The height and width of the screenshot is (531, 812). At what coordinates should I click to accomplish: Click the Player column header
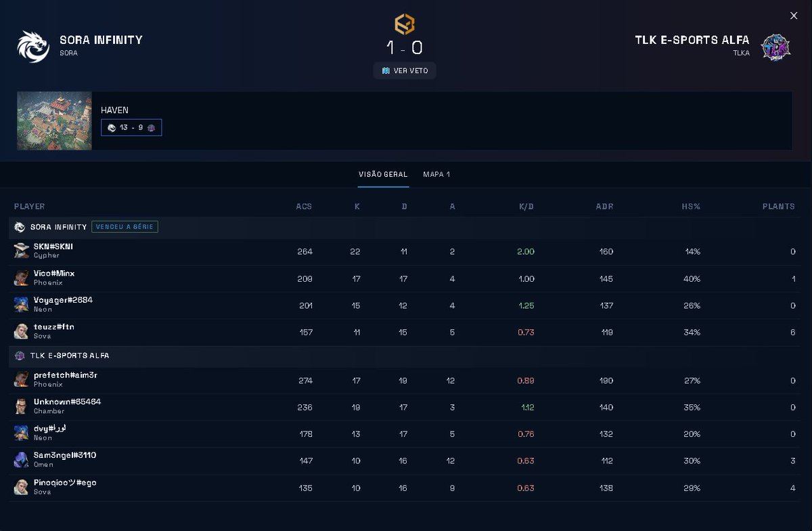29,207
